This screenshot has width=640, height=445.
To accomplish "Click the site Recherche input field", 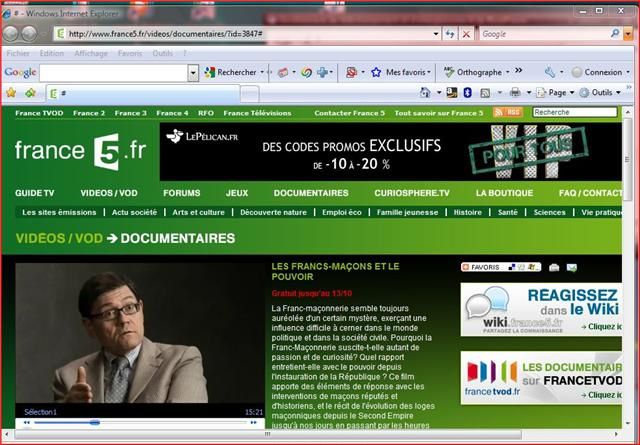I will 575,112.
